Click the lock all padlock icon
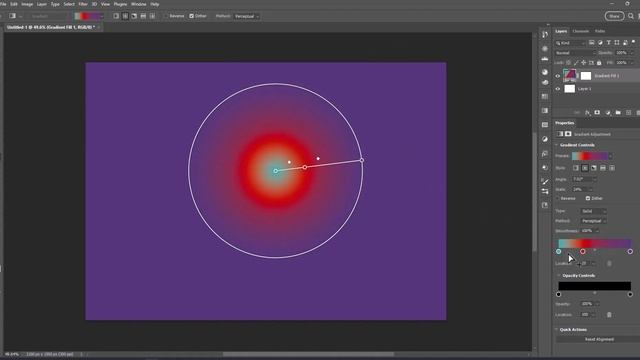 (599, 62)
